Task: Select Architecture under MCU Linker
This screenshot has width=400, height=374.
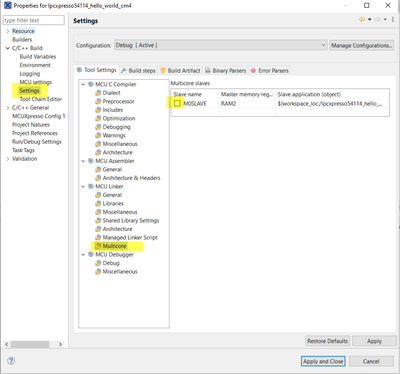Action: tap(117, 229)
